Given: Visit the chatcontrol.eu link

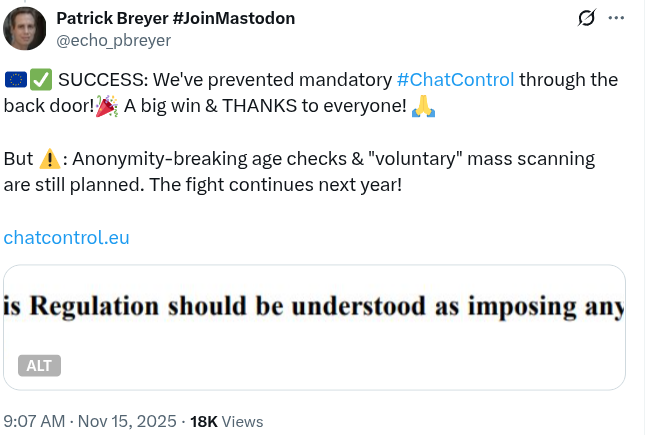Looking at the screenshot, I should pyautogui.click(x=66, y=238).
